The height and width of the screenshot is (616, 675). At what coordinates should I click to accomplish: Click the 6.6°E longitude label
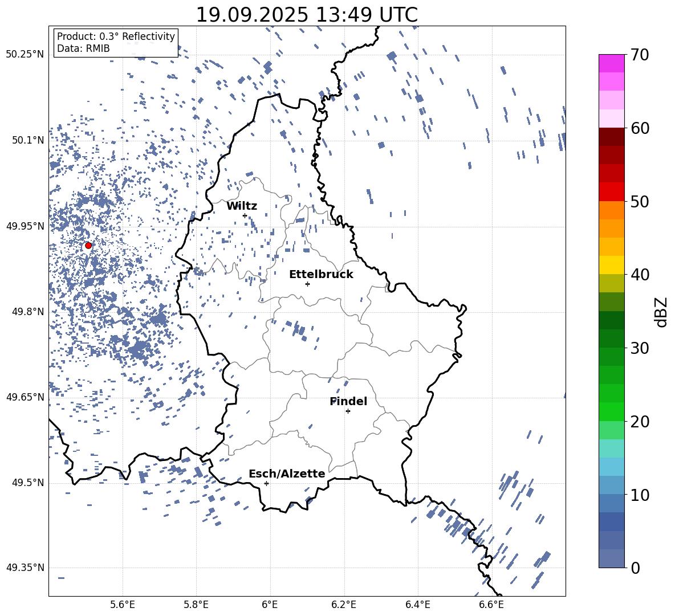pos(491,605)
